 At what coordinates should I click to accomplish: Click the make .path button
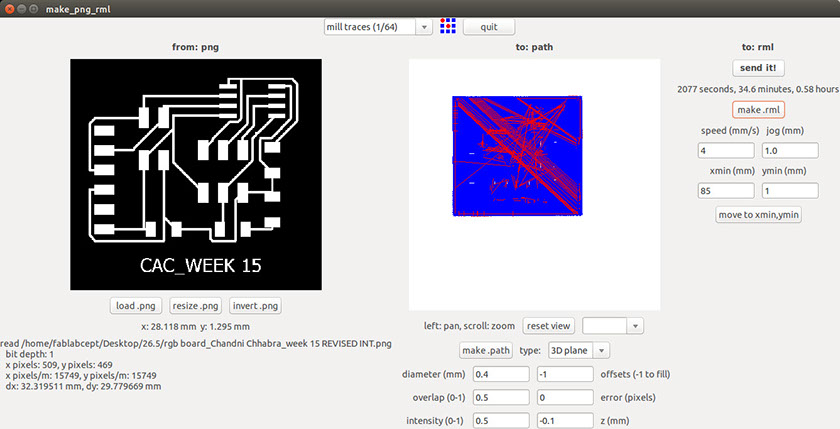tap(486, 350)
